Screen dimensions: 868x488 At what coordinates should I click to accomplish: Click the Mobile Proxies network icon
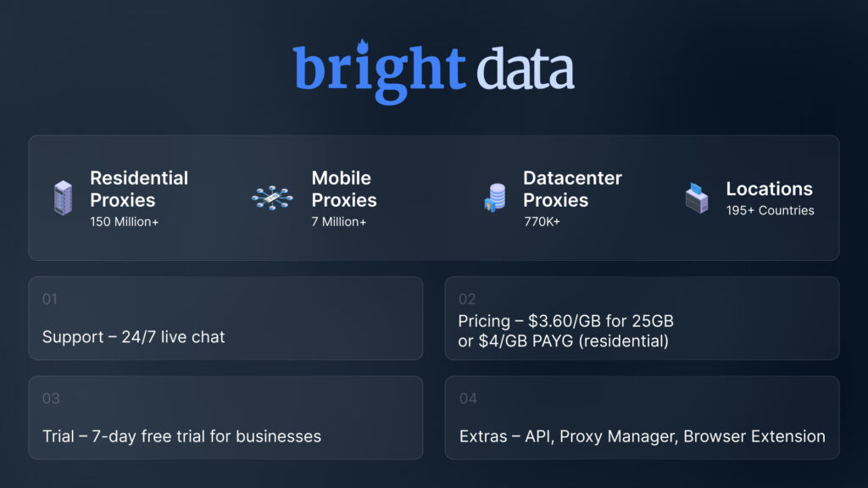pyautogui.click(x=272, y=197)
